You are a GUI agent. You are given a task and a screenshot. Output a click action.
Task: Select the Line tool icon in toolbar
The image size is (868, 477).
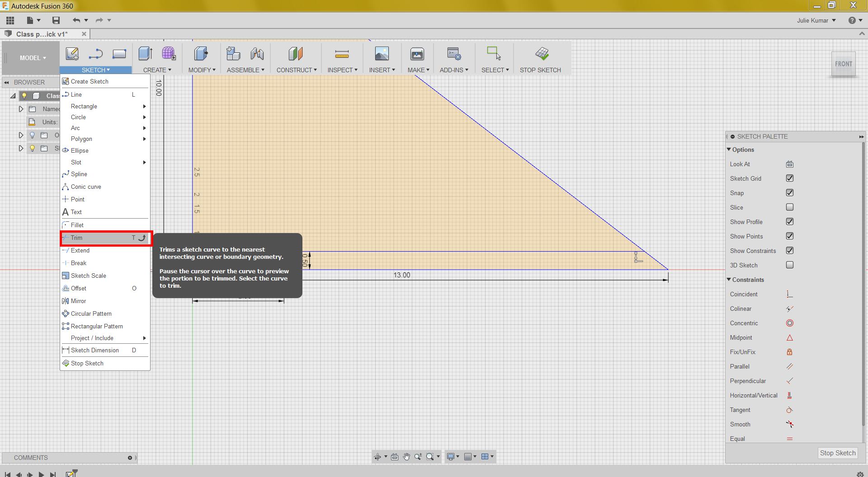click(x=96, y=54)
